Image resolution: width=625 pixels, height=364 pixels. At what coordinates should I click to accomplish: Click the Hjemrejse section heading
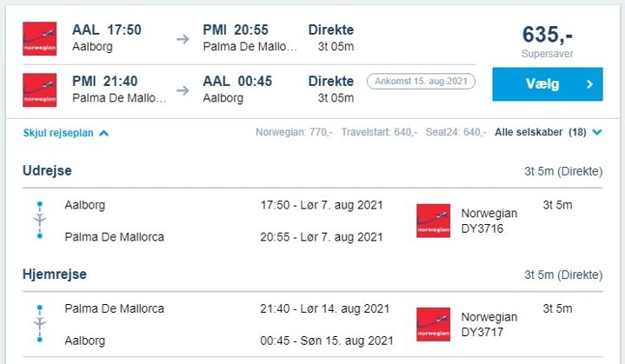(x=54, y=274)
